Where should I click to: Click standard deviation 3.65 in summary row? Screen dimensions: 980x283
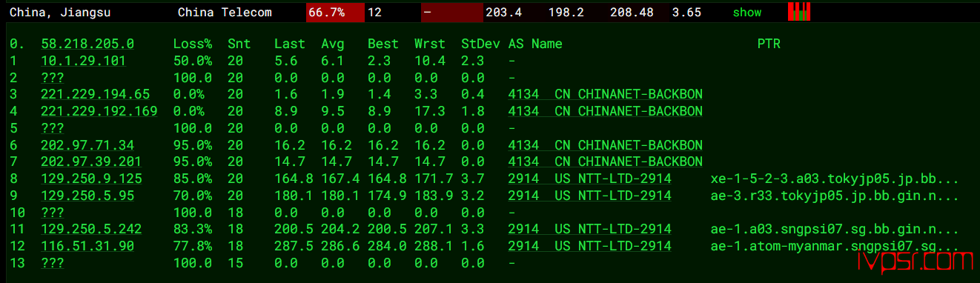[x=686, y=13]
